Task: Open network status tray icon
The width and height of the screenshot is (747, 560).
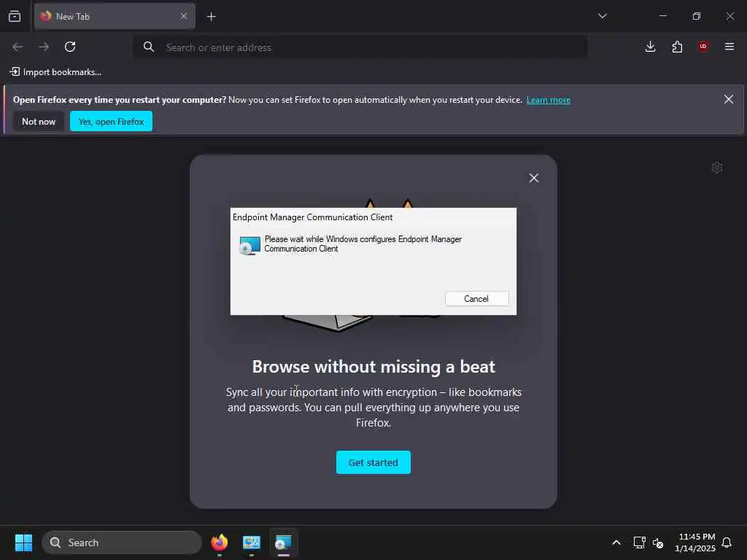Action: click(x=639, y=542)
